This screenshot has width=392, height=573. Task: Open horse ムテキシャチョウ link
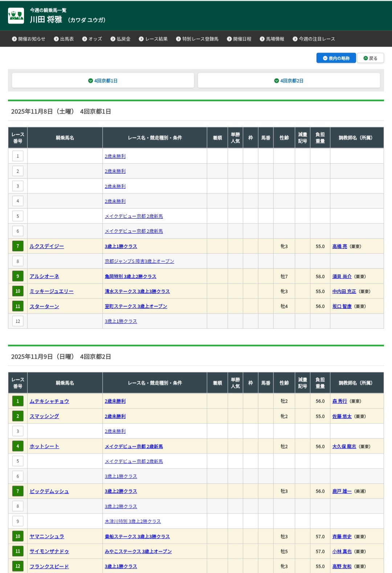click(x=49, y=401)
